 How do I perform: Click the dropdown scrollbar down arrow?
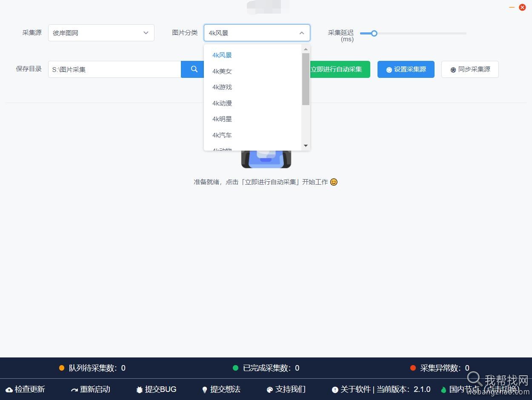[x=306, y=146]
